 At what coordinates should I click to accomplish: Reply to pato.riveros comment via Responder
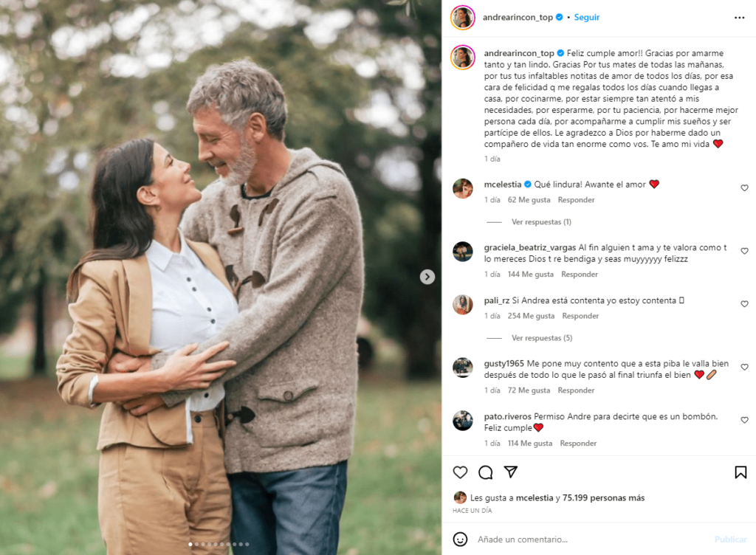click(578, 444)
